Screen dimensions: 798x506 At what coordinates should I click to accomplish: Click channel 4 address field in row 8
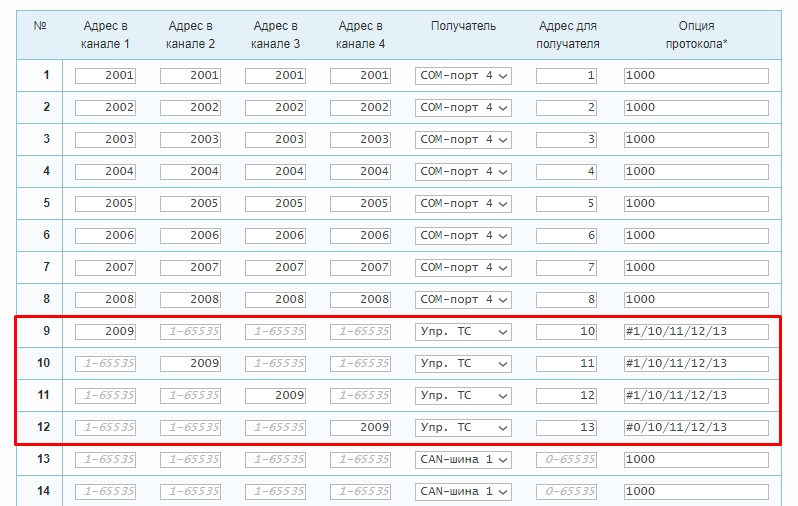point(360,300)
